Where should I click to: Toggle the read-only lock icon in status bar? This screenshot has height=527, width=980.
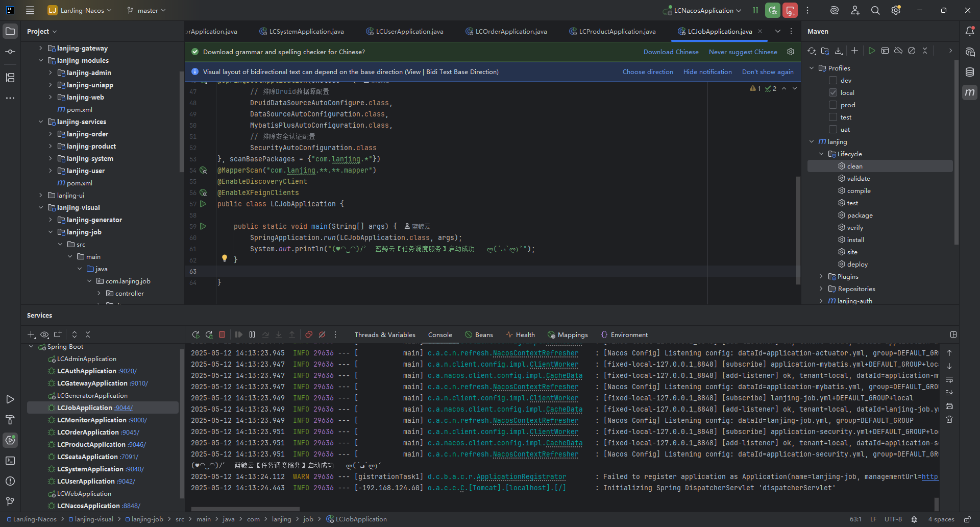[x=967, y=519]
